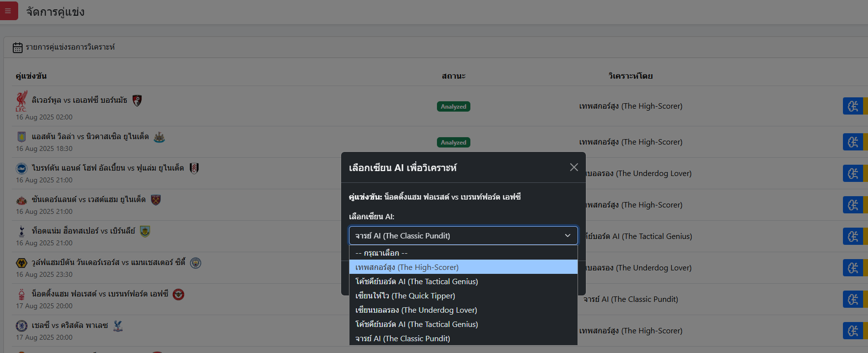Image resolution: width=868 pixels, height=353 pixels.
Task: Click the จัดการคู่แข่ง page title
Action: click(55, 12)
